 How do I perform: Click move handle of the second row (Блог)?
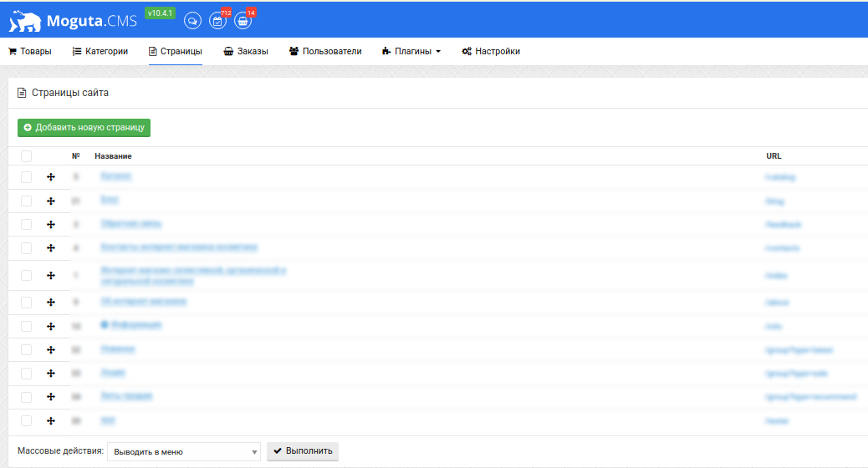click(51, 201)
